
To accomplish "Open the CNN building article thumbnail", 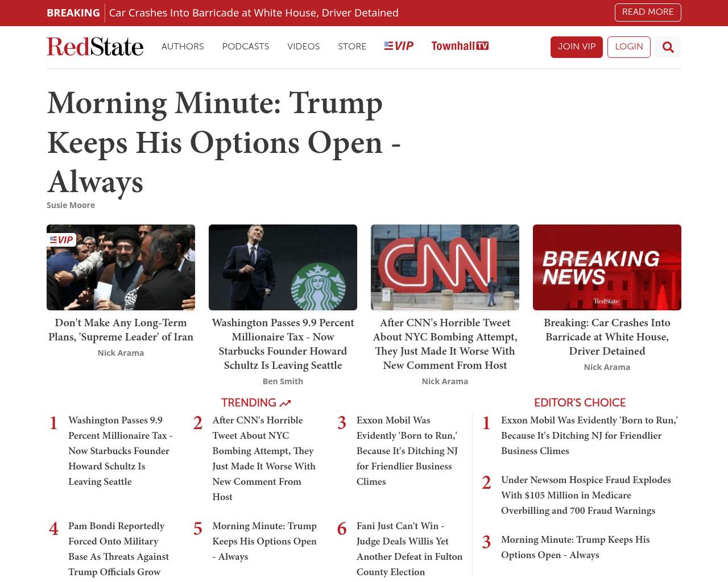I will click(445, 267).
